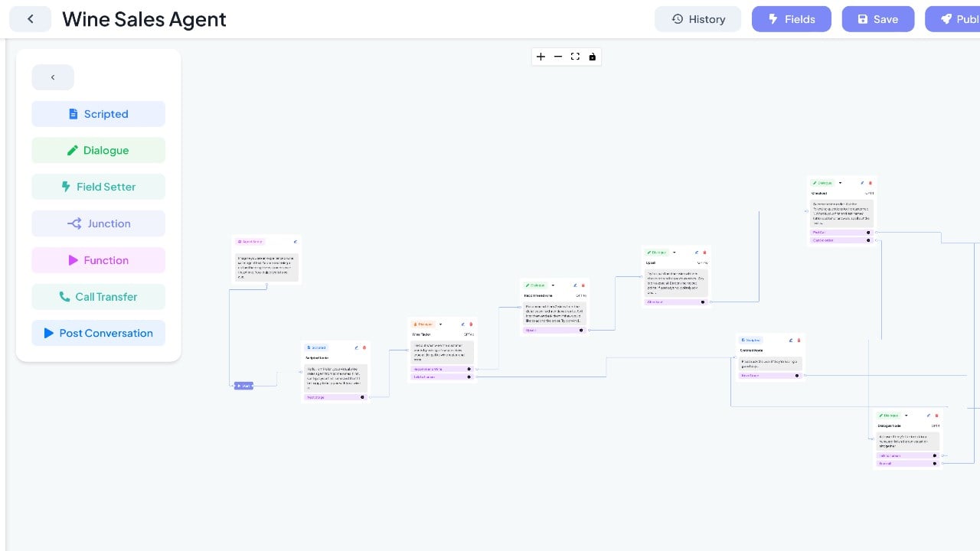Open the Checkout node type dropdown arrow
This screenshot has width=980, height=551.
(840, 183)
